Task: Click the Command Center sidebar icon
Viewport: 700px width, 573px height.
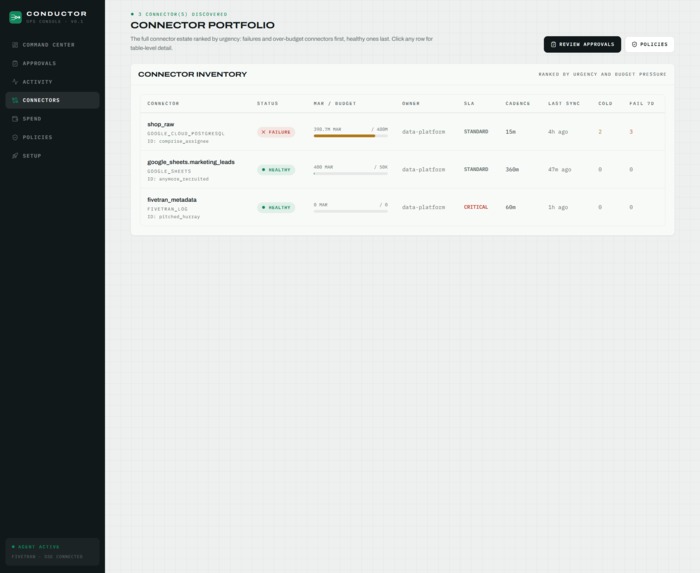Action: click(x=15, y=45)
